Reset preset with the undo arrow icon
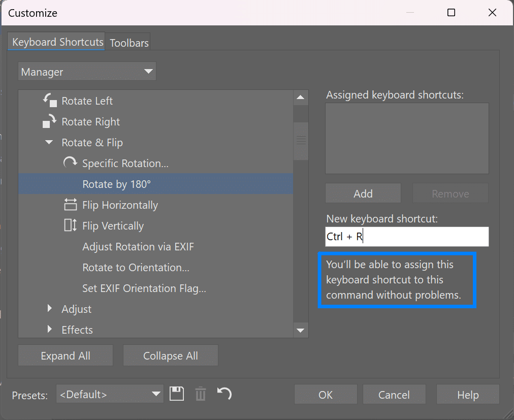 pos(224,394)
